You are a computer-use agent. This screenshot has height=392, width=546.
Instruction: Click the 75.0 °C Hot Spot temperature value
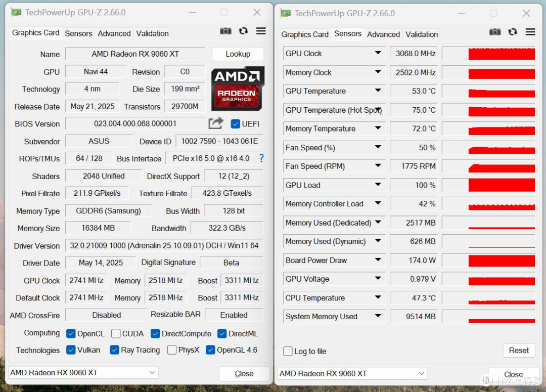click(413, 110)
